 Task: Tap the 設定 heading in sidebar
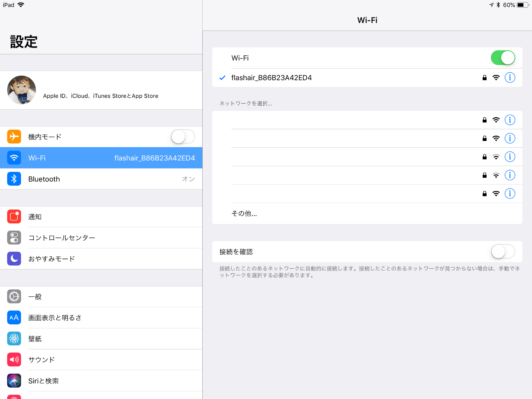tap(24, 42)
